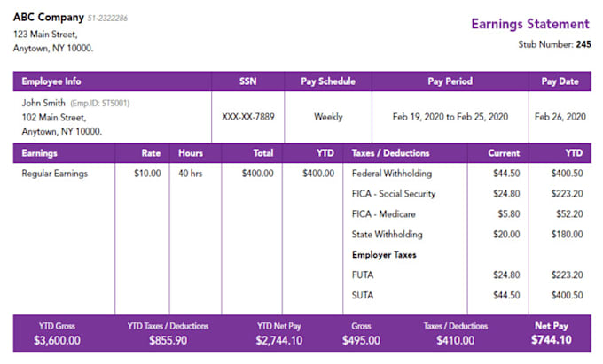The height and width of the screenshot is (364, 603).
Task: Click the FUTA tax label
Action: pyautogui.click(x=363, y=275)
